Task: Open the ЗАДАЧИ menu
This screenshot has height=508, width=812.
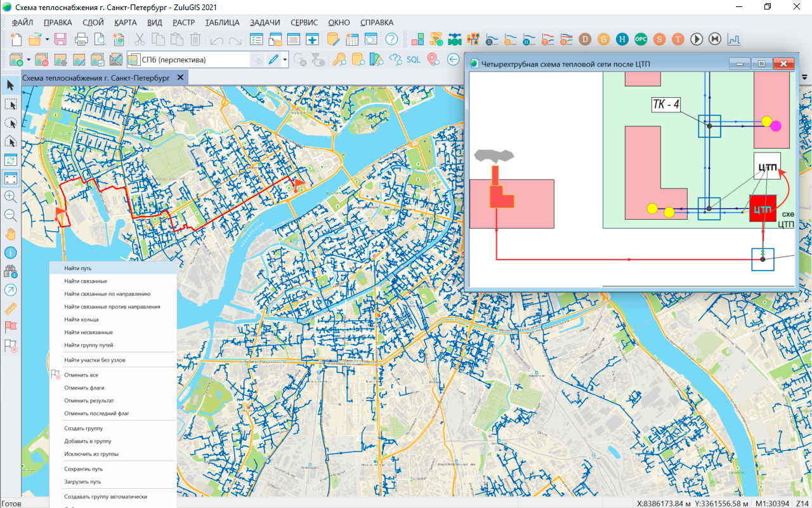Action: pyautogui.click(x=265, y=22)
